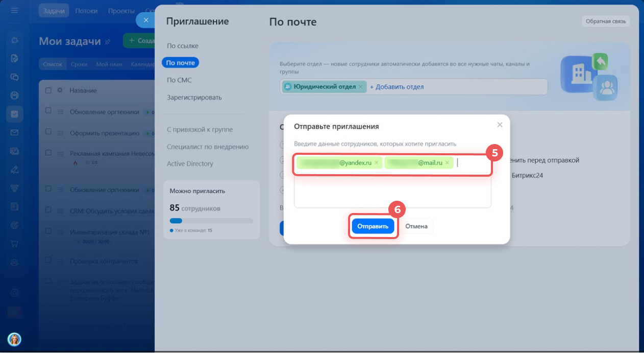Open Active Directory invitation option
The height and width of the screenshot is (353, 644).
click(190, 163)
